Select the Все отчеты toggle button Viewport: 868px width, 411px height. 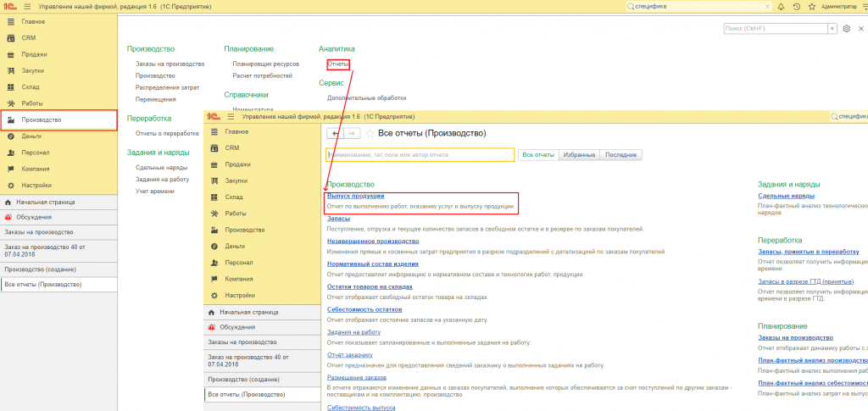[x=538, y=155]
